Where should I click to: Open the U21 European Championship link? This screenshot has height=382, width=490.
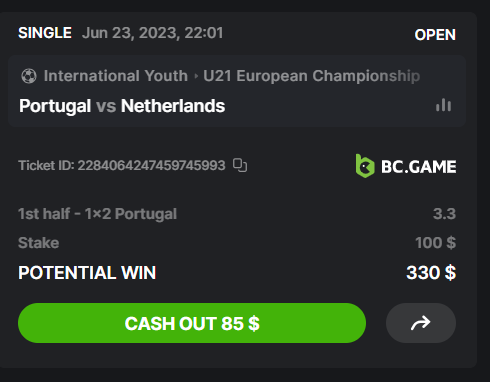[x=312, y=76]
